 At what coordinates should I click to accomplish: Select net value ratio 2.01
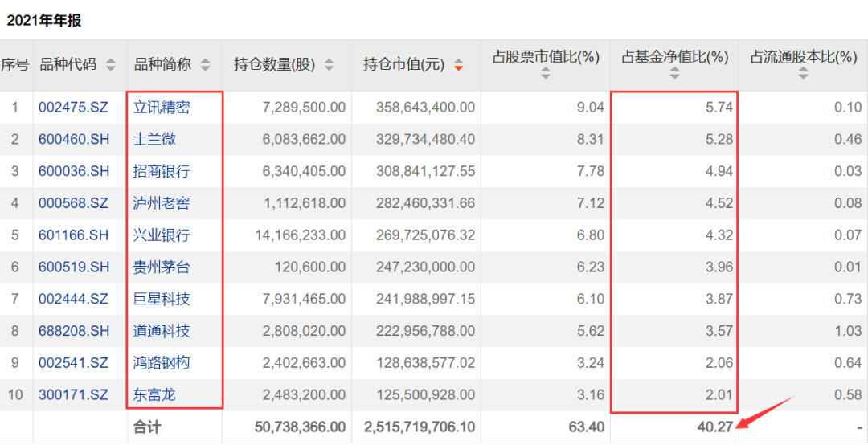719,396
